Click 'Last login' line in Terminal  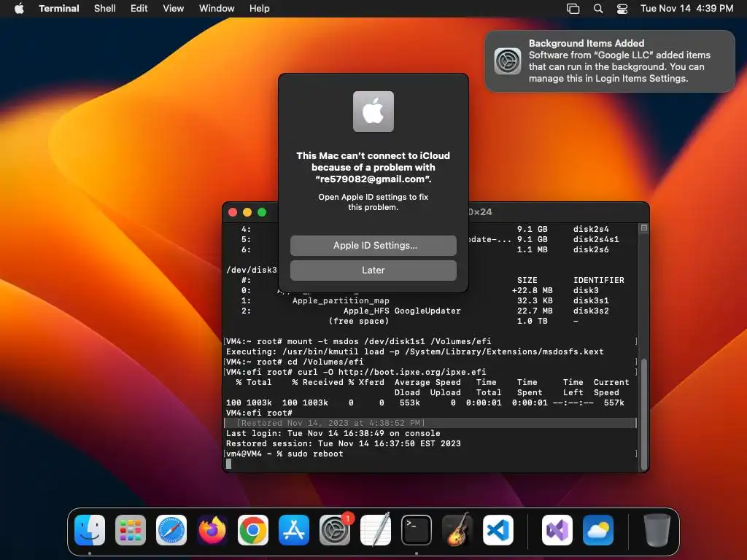pyautogui.click(x=333, y=433)
